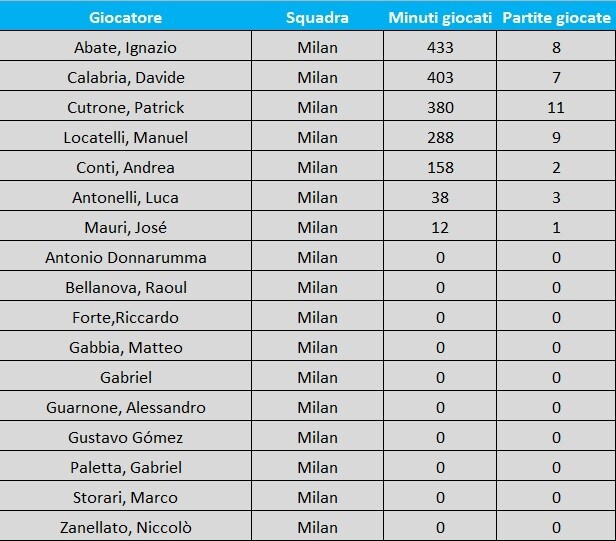Click the Forte,Riccardo cell
The width and height of the screenshot is (616, 541).
125,316
